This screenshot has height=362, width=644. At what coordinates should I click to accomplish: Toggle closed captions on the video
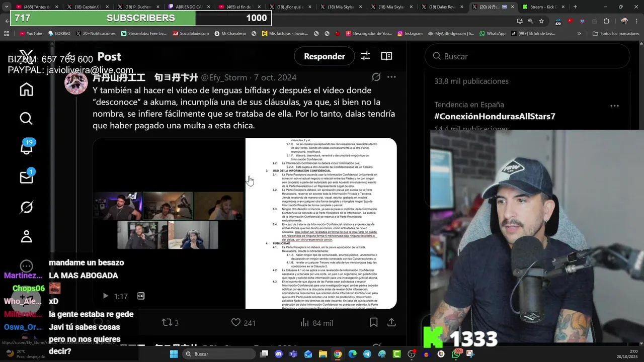pyautogui.click(x=141, y=296)
